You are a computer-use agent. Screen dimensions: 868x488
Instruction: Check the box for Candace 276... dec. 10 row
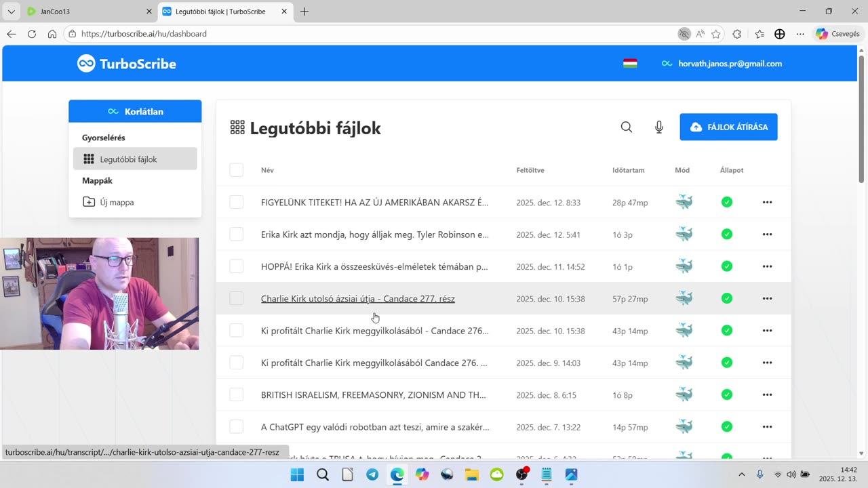(x=236, y=331)
